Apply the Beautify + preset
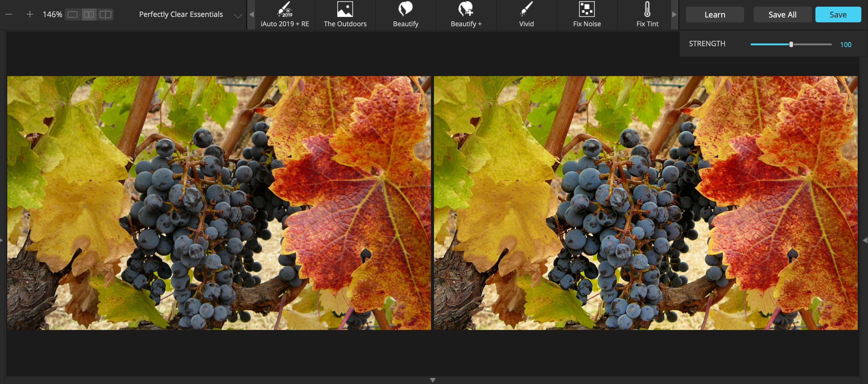This screenshot has width=868, height=384. tap(466, 14)
